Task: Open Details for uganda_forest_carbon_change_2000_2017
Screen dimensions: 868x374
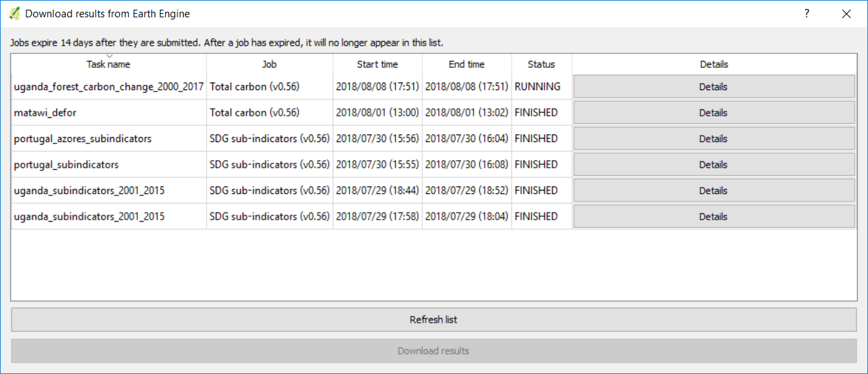Action: click(x=713, y=87)
